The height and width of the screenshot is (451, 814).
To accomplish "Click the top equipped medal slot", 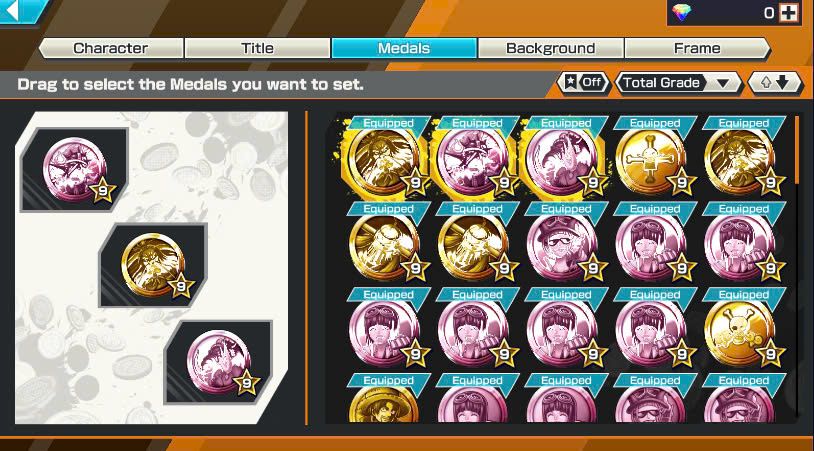I will 74,170.
